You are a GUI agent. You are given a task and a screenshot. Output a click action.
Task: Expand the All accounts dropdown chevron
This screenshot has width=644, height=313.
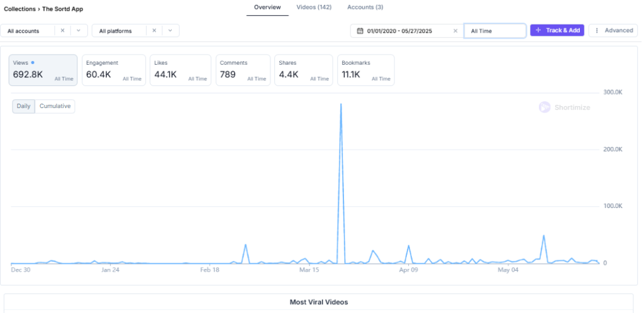[x=79, y=30]
